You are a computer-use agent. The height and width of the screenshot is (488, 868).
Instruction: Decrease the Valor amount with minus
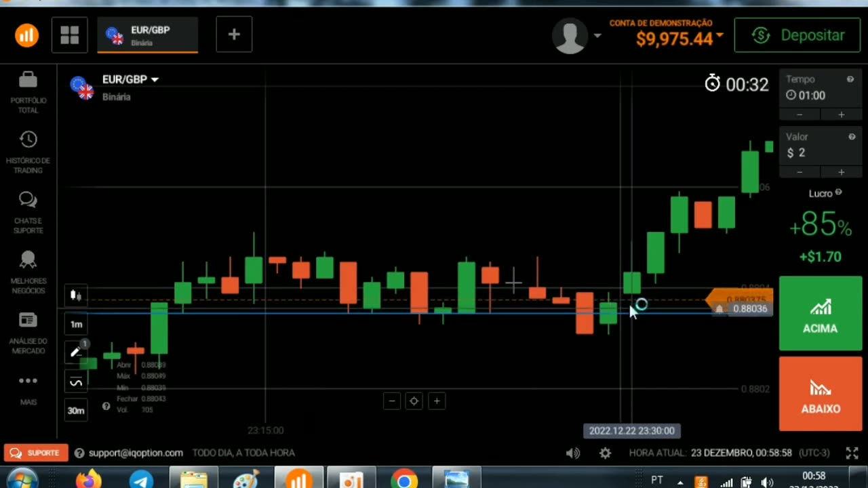799,172
